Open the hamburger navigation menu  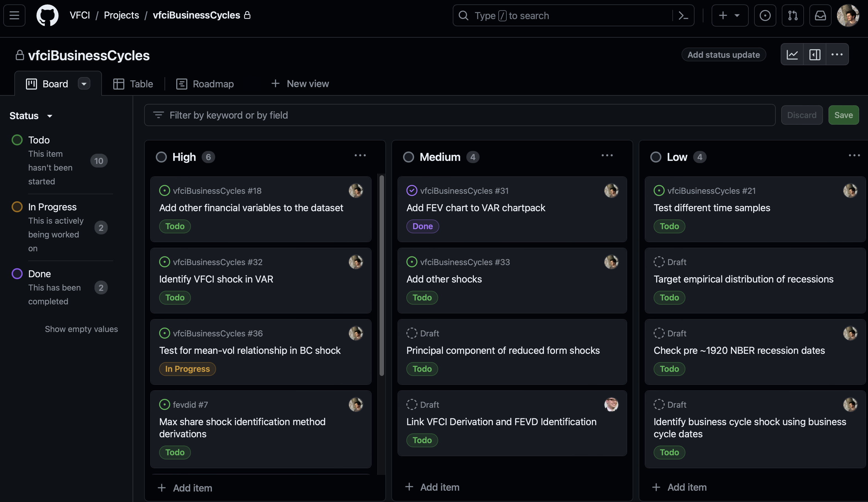[x=14, y=15]
